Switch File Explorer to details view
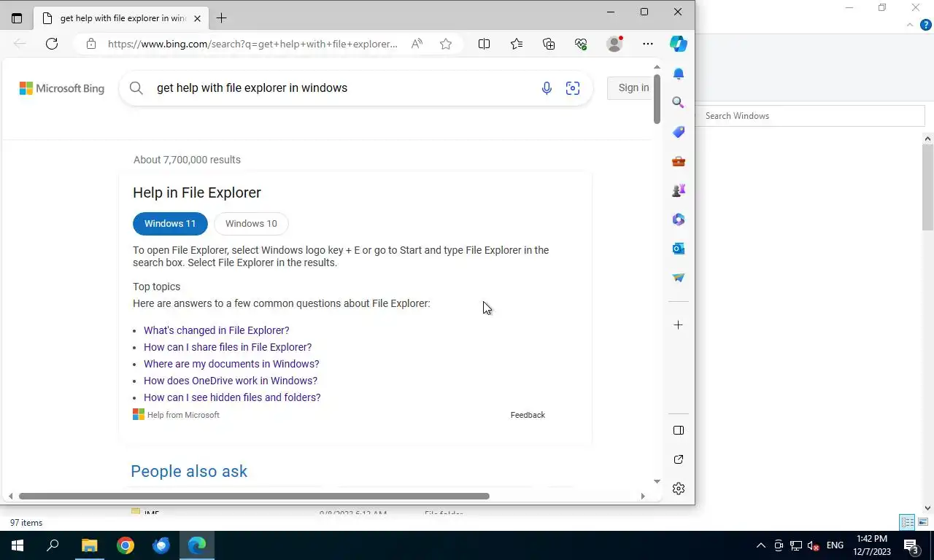This screenshot has width=934, height=560. [x=908, y=522]
